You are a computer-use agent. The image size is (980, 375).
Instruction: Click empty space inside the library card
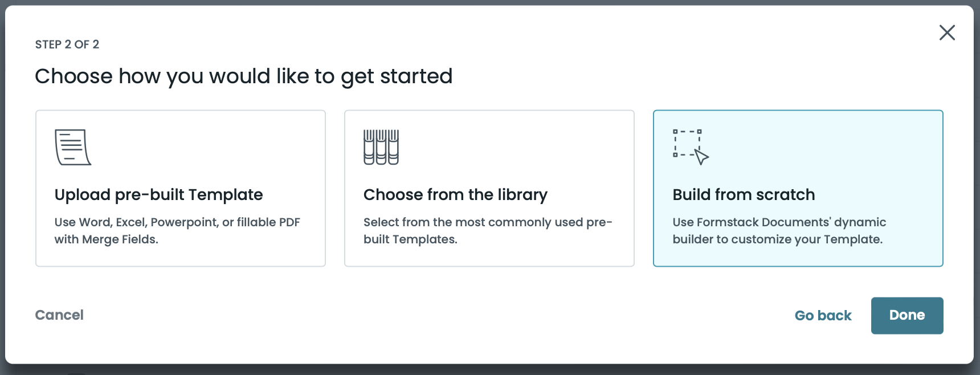coord(541,148)
